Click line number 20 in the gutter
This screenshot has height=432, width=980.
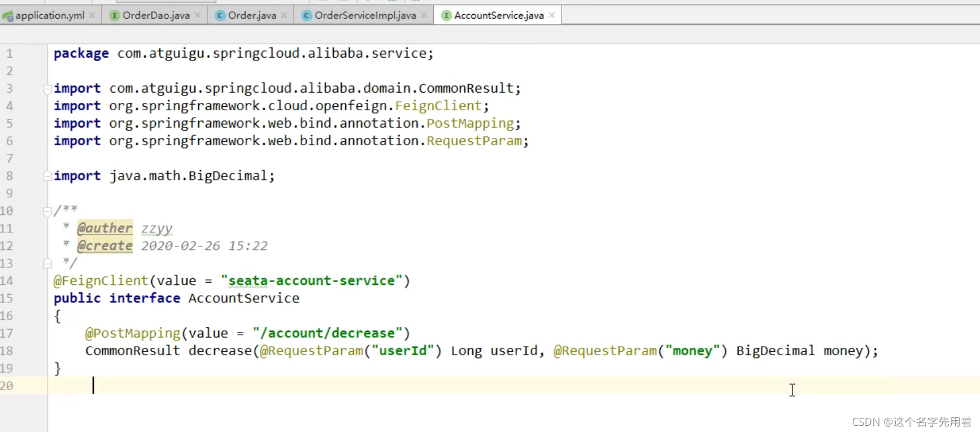(7, 386)
